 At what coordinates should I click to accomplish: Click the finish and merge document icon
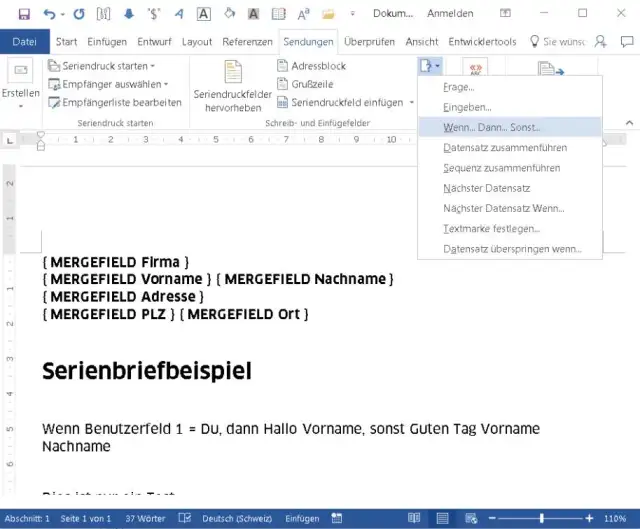[x=550, y=68]
